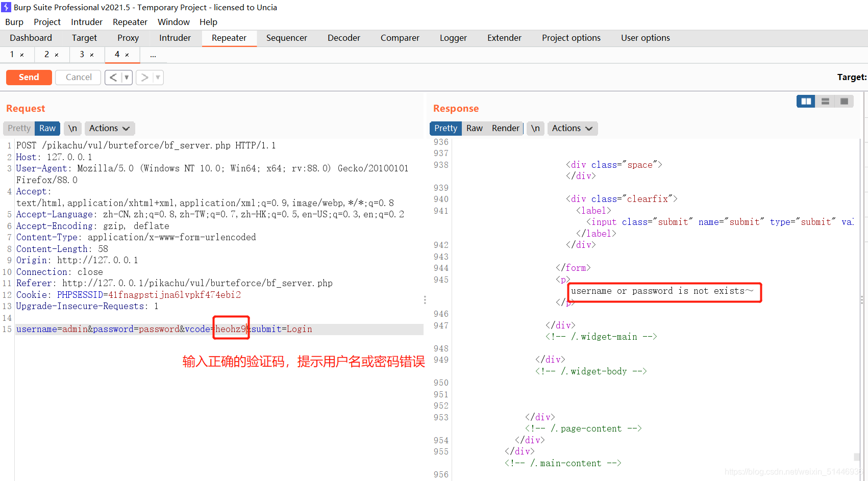The width and height of the screenshot is (868, 481).
Task: Select Raw view in Response pane
Action: click(x=474, y=129)
